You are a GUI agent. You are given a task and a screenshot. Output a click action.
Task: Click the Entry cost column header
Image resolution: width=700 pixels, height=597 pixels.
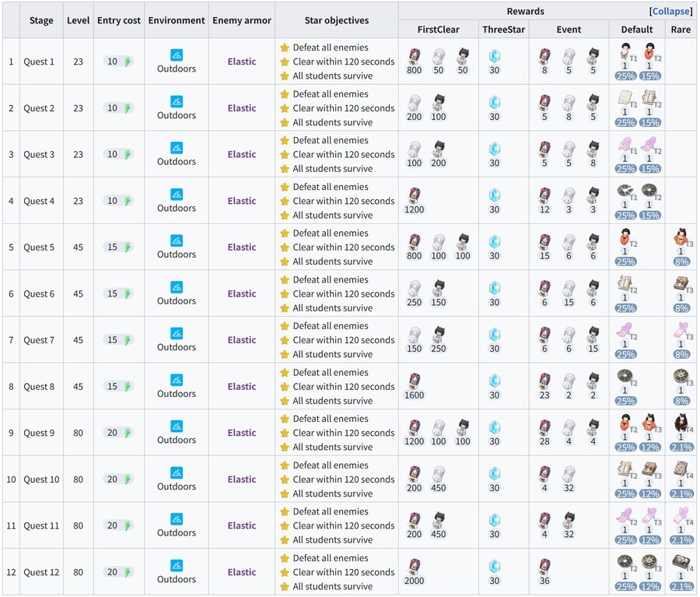(118, 20)
